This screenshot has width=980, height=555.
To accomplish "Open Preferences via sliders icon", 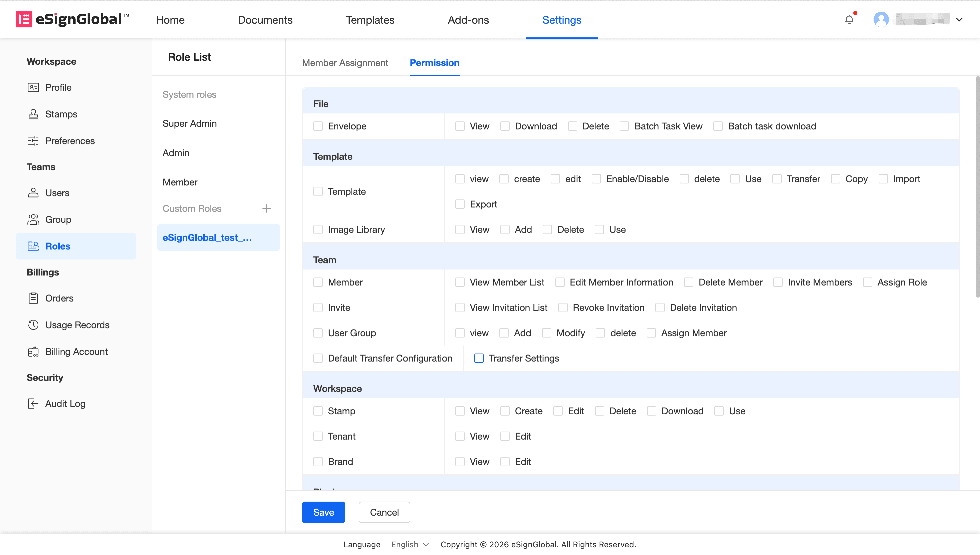I will tap(33, 141).
